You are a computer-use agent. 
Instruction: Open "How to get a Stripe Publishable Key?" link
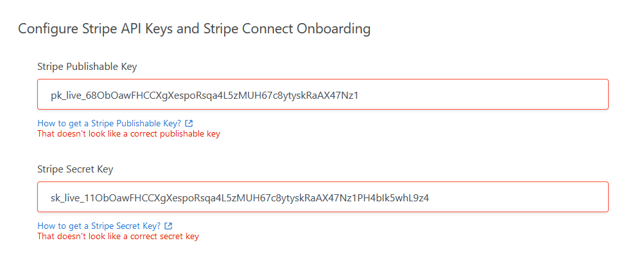point(110,123)
